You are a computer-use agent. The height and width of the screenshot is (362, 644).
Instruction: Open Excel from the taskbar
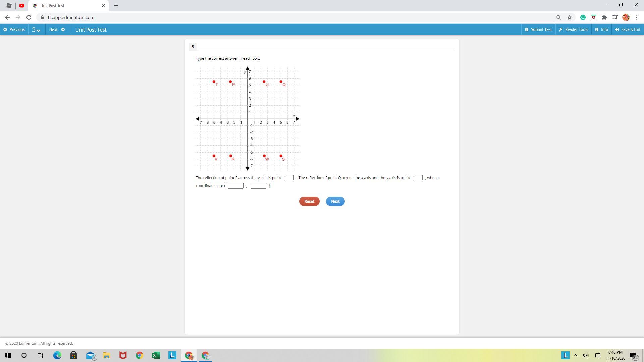pyautogui.click(x=156, y=355)
